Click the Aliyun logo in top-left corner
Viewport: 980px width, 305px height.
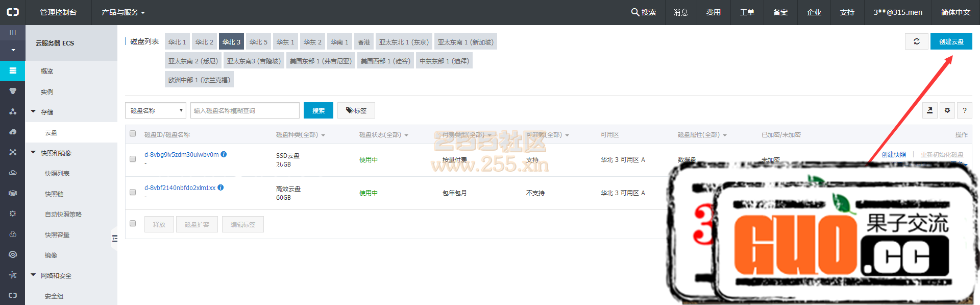coord(12,12)
